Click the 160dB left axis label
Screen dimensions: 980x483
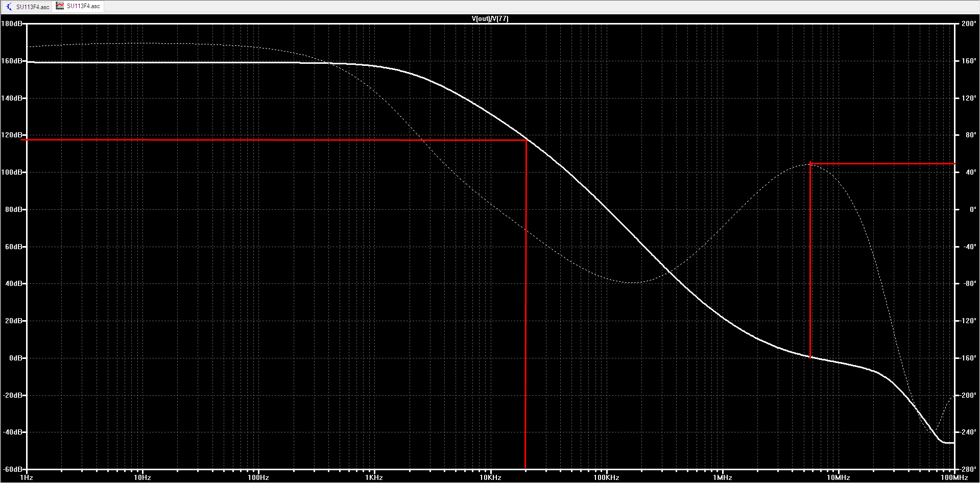pyautogui.click(x=12, y=61)
